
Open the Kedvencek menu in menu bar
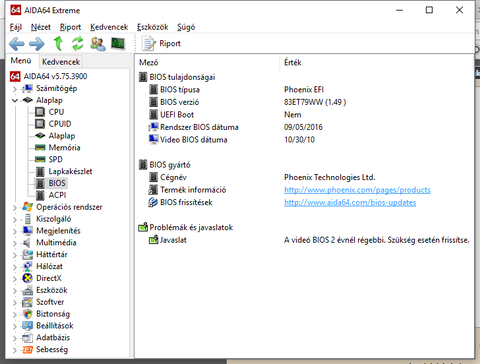pyautogui.click(x=109, y=27)
